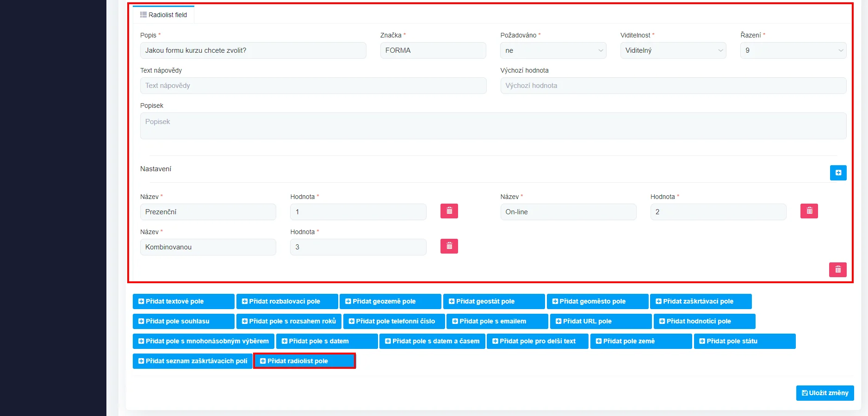
Task: Open the Řazení dropdown showing 9
Action: tap(793, 50)
